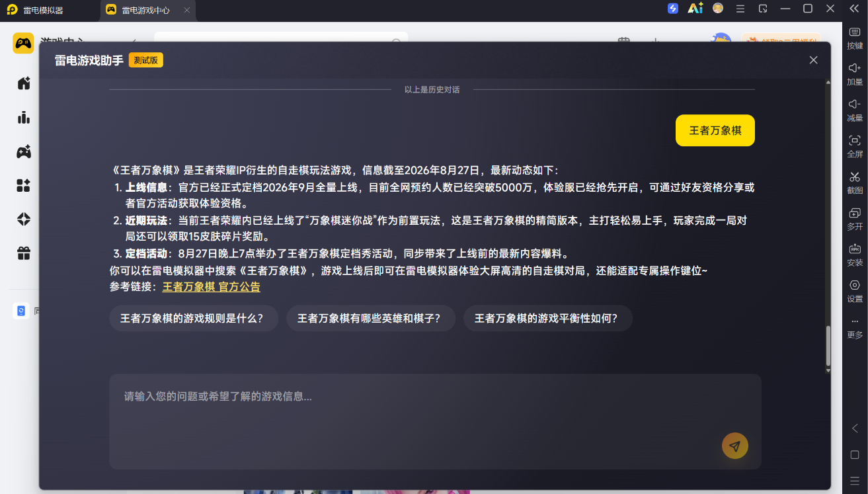Click the Android home square button
This screenshot has width=868, height=494.
pos(855,455)
